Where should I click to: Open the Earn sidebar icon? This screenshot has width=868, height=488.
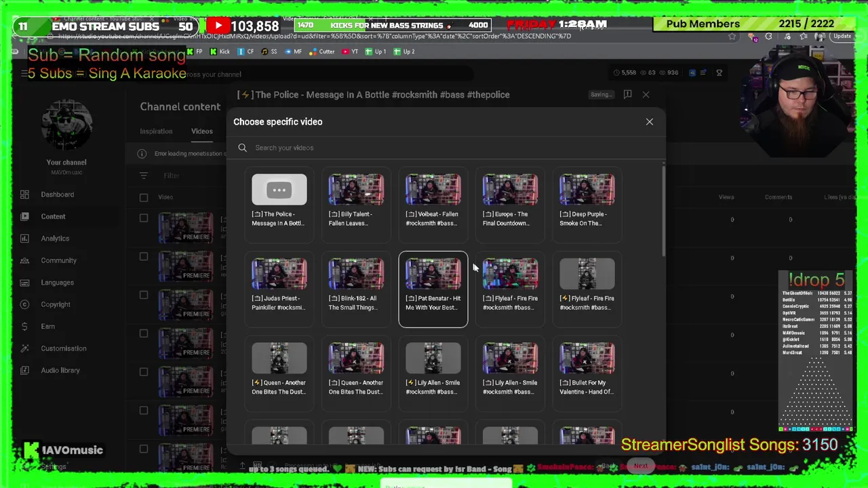[24, 326]
